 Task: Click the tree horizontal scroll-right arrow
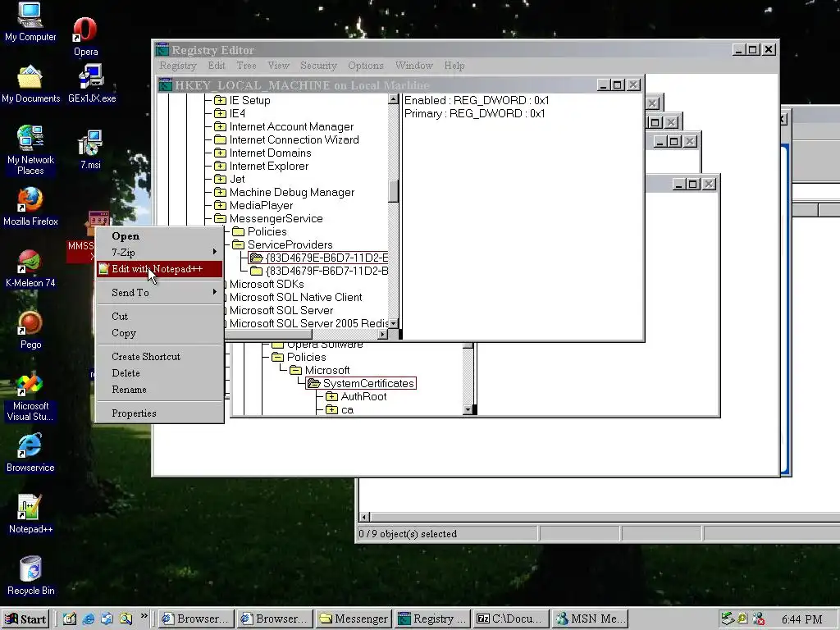[382, 335]
